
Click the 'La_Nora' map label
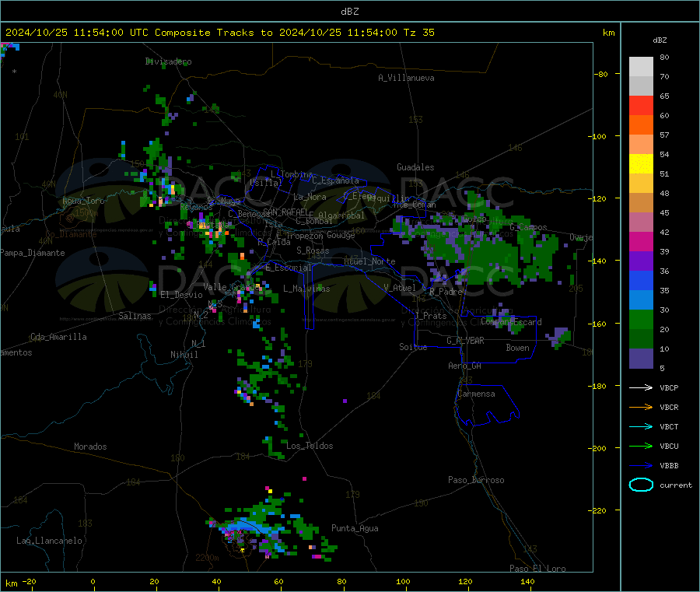[x=310, y=197]
